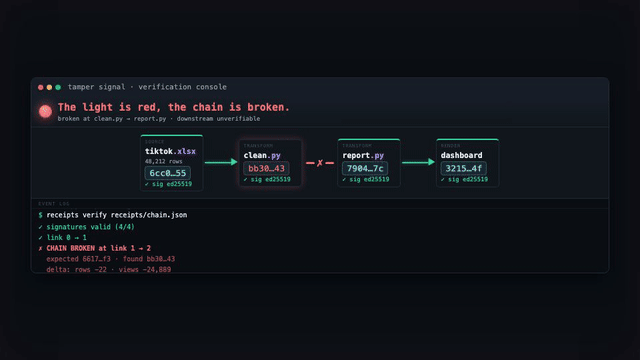Click the red tamper status light icon
The width and height of the screenshot is (640, 360).
tap(45, 111)
